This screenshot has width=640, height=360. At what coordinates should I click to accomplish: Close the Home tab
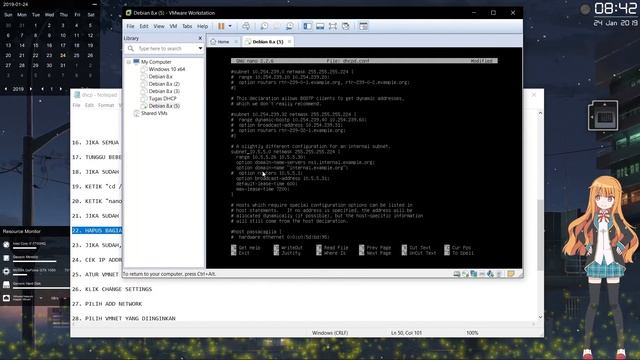pos(236,42)
